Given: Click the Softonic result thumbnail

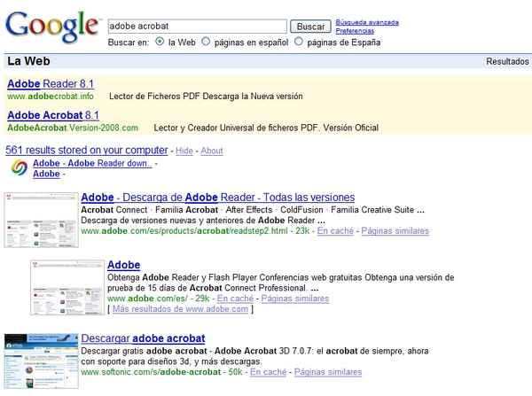Looking at the screenshot, I should (x=42, y=361).
